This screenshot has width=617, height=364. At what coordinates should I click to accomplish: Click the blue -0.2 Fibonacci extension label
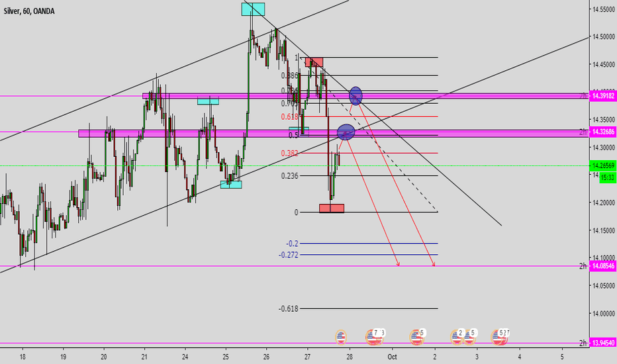(292, 244)
